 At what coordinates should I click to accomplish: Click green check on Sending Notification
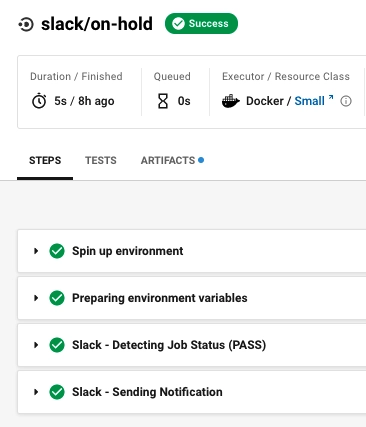57,392
